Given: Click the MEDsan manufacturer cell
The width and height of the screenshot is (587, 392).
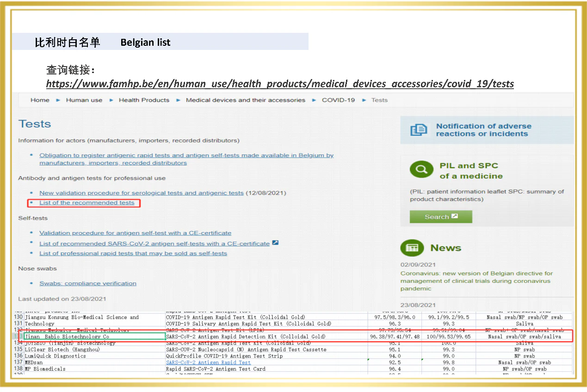Looking at the screenshot, I should tap(95, 362).
